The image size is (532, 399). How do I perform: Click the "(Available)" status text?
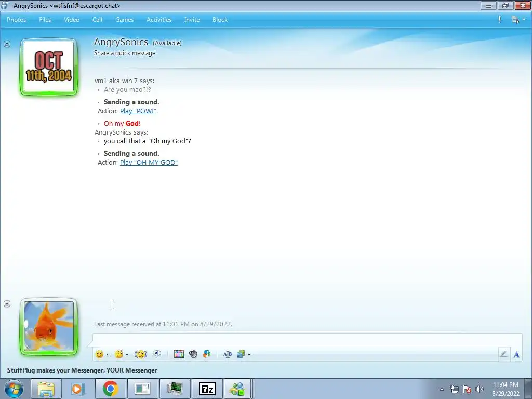click(x=167, y=43)
